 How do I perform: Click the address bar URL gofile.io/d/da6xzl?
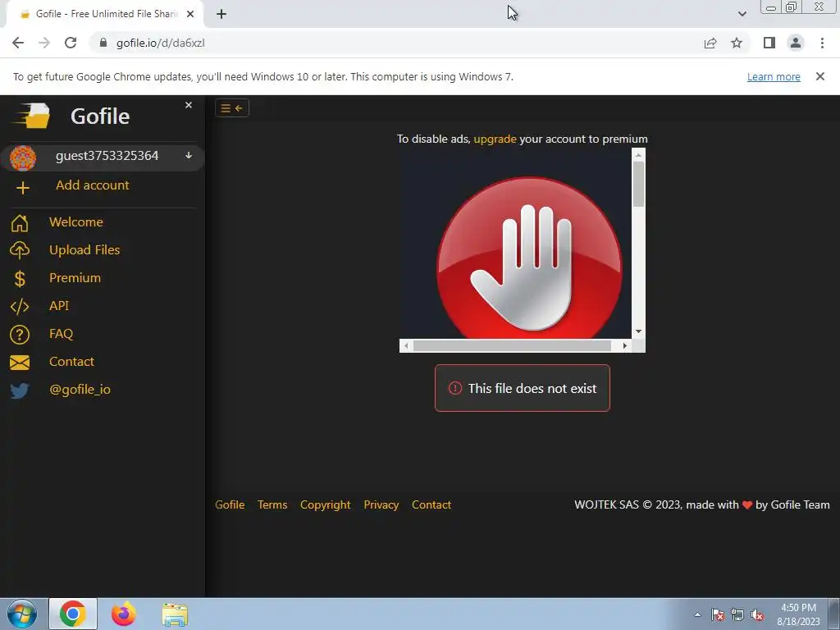pyautogui.click(x=160, y=43)
